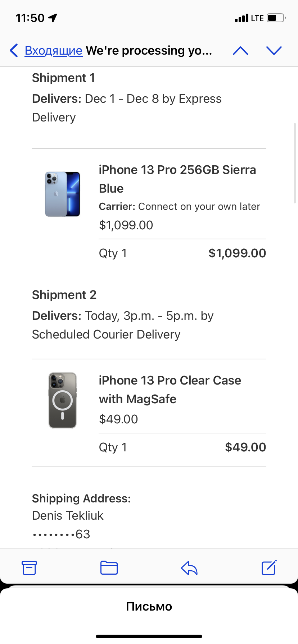Tap the back chevron icon
Image resolution: width=298 pixels, height=644 pixels.
[x=14, y=51]
